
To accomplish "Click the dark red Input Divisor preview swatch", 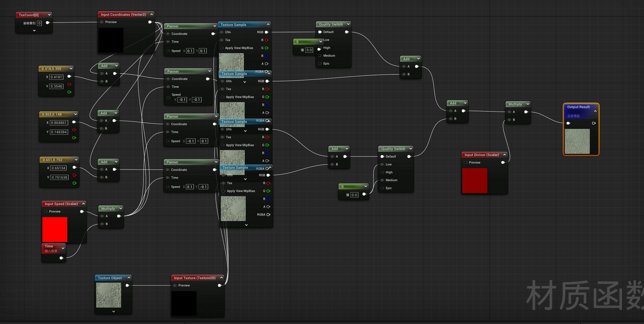I will pos(474,181).
